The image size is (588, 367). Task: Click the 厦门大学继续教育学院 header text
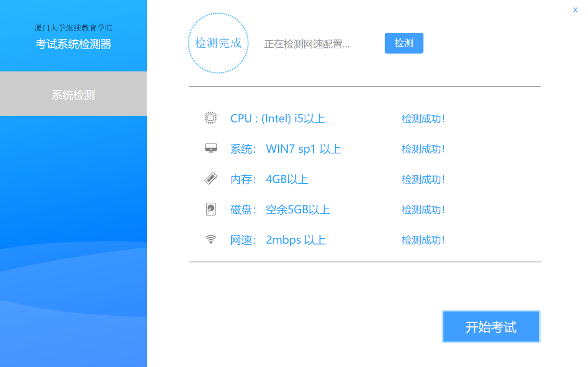[73, 28]
